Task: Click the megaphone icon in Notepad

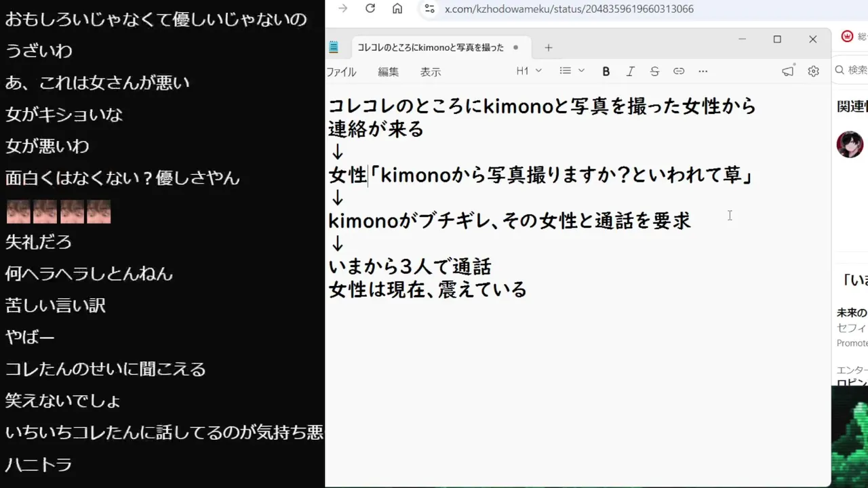Action: pos(787,71)
